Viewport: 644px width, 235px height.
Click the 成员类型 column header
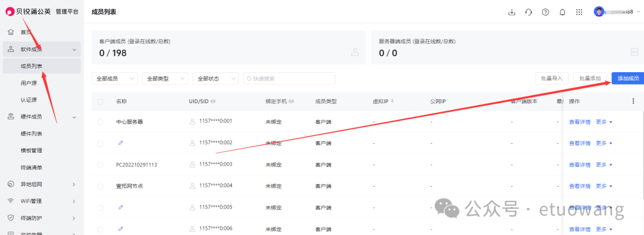pyautogui.click(x=326, y=101)
